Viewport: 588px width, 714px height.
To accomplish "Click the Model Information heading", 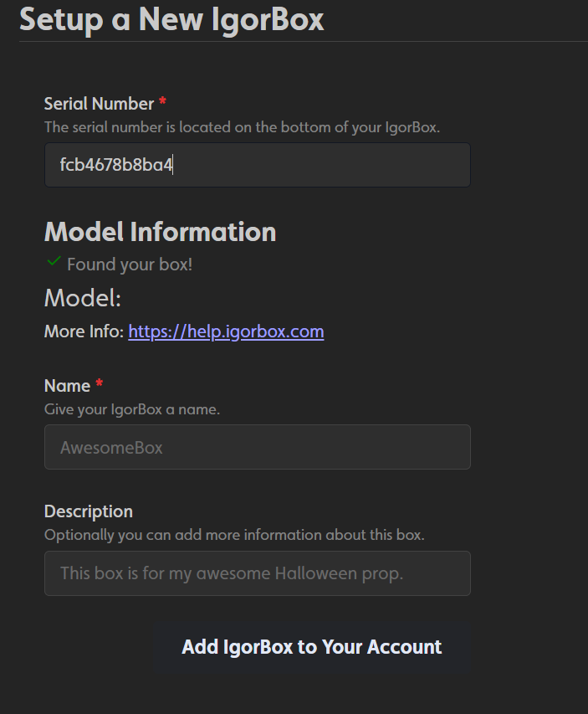I will pos(159,232).
